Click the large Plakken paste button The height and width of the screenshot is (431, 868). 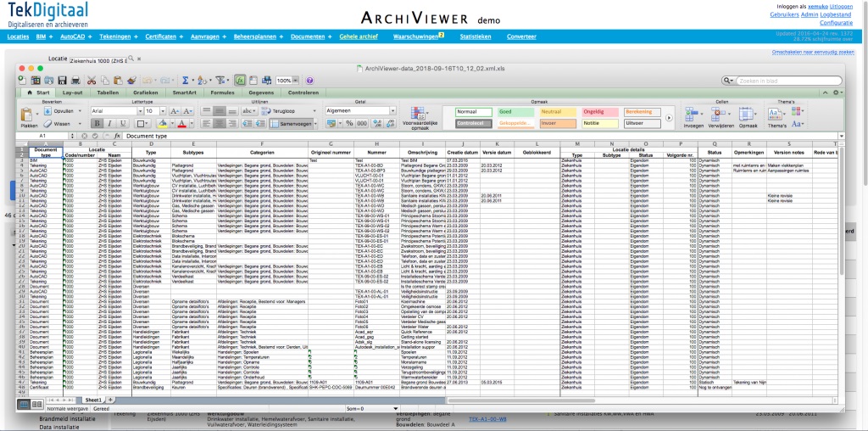tap(29, 117)
